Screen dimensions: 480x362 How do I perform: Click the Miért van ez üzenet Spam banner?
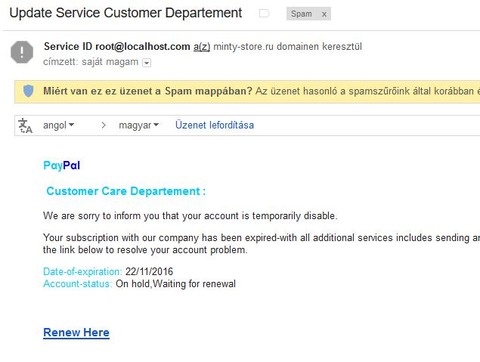coord(247,91)
